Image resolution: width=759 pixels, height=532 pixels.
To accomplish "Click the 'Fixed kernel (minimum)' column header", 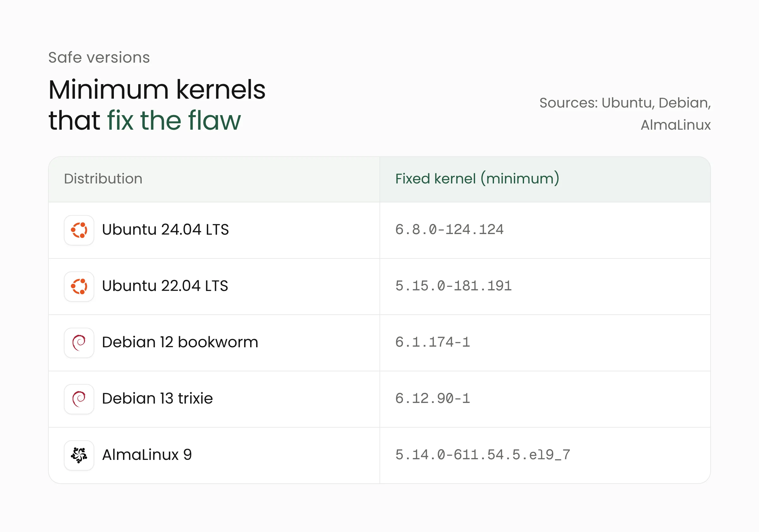I will pyautogui.click(x=477, y=178).
